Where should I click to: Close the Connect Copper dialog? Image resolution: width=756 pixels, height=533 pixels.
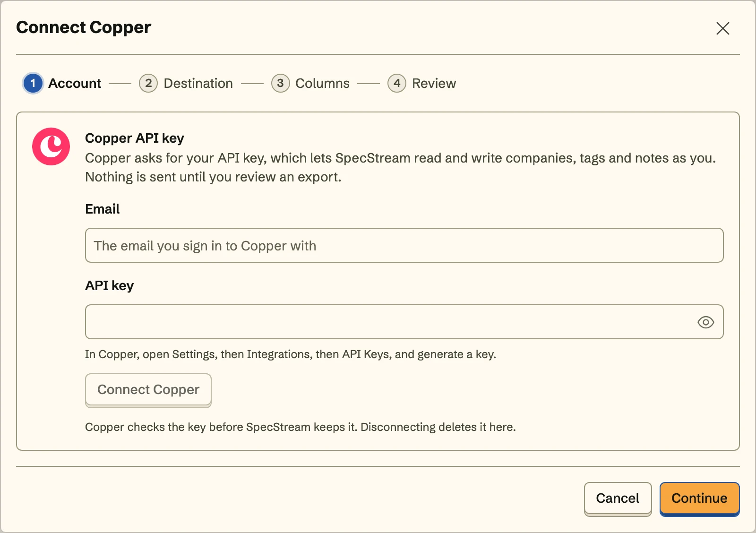click(722, 28)
